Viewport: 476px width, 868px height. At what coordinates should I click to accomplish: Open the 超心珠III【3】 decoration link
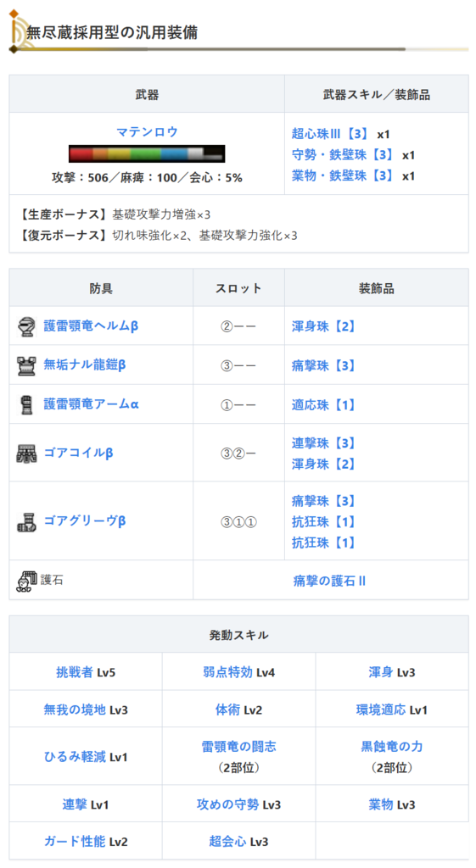point(330,134)
